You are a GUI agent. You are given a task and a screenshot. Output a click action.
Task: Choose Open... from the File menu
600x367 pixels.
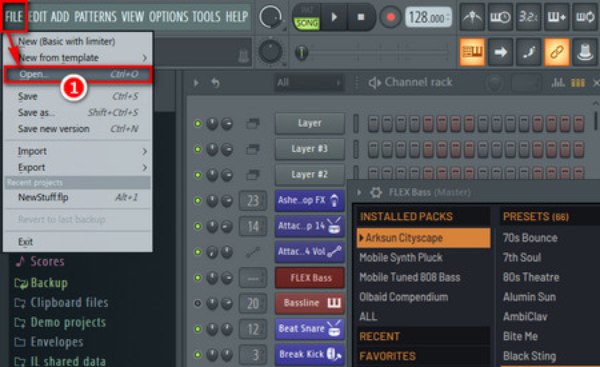point(78,74)
